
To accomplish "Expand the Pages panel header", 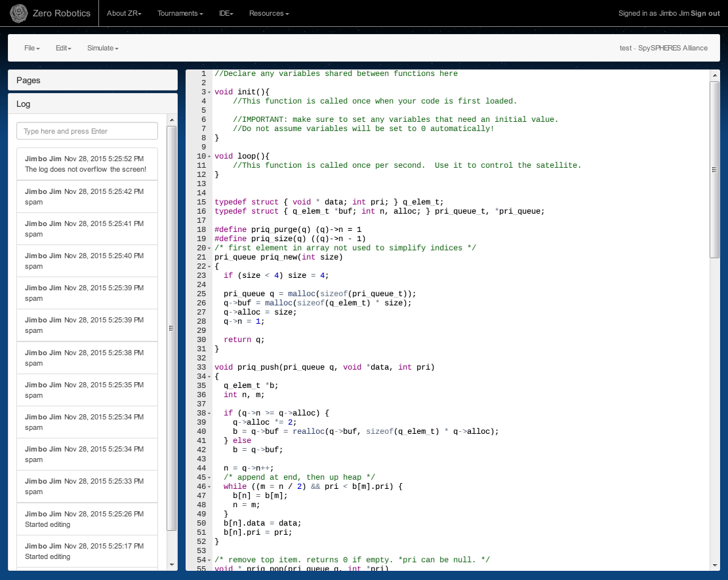I will tap(93, 80).
